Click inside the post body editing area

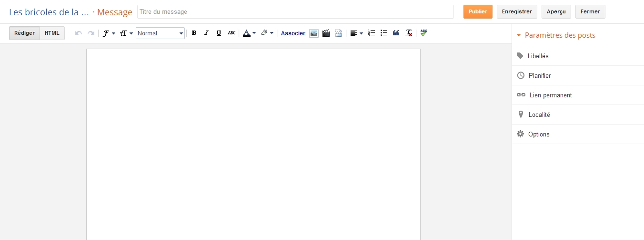tap(253, 144)
